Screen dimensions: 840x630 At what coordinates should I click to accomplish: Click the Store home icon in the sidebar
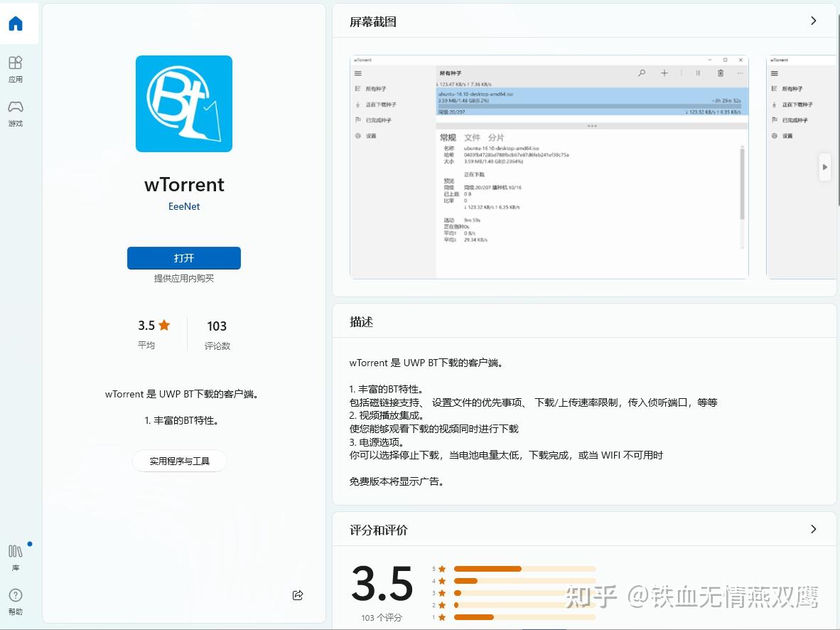click(15, 22)
